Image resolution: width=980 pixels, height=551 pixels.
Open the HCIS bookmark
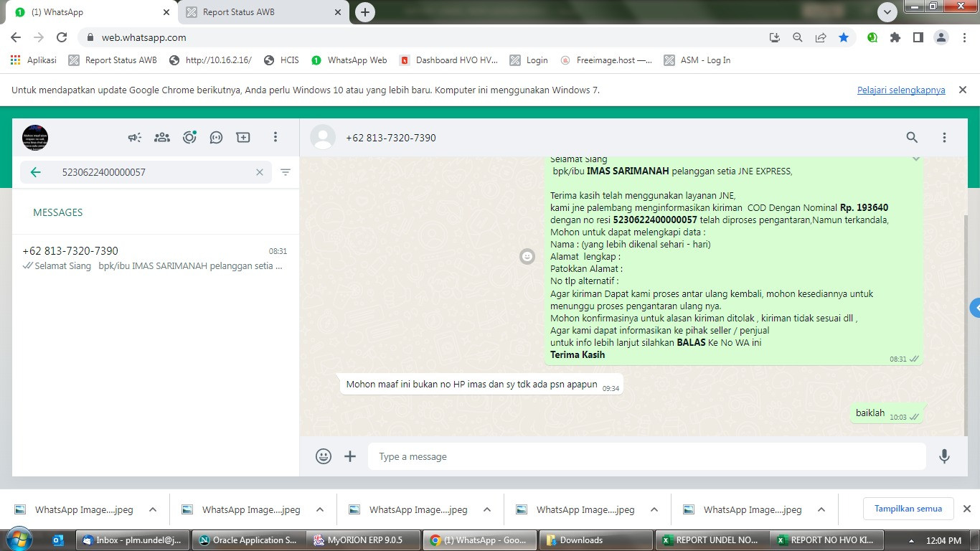[x=281, y=60]
